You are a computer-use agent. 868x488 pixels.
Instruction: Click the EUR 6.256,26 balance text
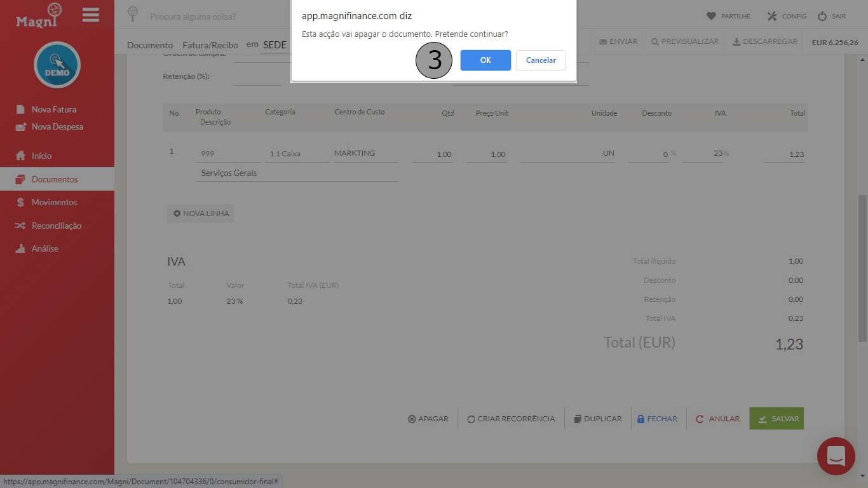pos(835,43)
